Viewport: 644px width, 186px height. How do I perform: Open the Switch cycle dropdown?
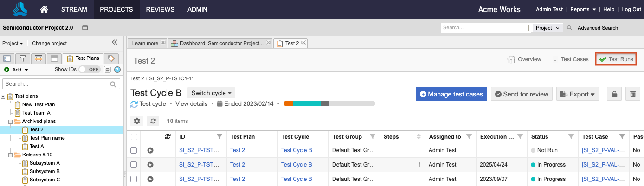(x=211, y=93)
